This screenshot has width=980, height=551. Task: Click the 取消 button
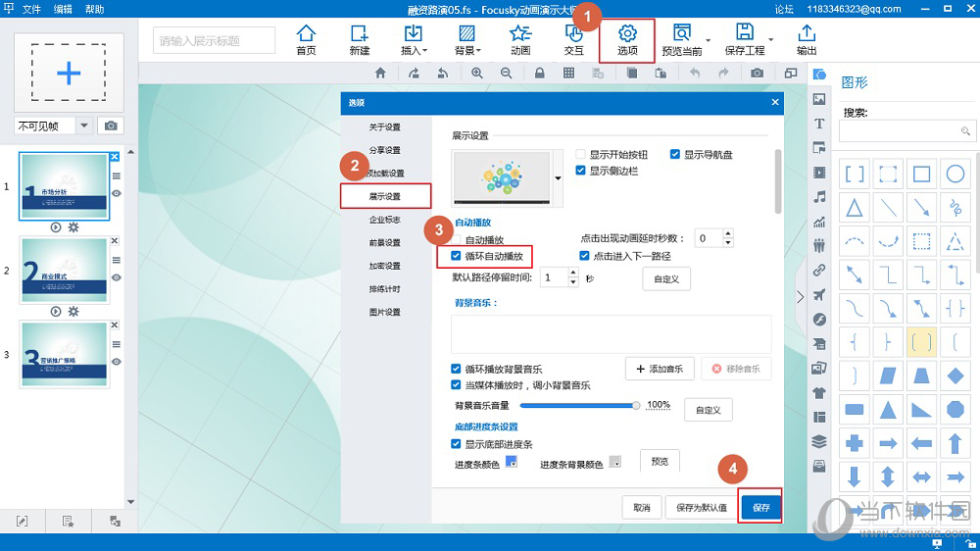[642, 507]
